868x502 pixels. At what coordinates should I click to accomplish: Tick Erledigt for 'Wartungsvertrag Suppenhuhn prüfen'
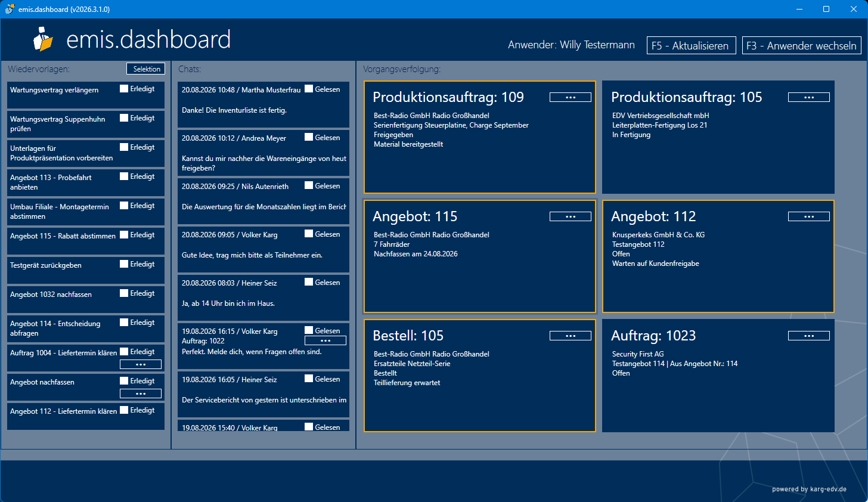coord(124,118)
